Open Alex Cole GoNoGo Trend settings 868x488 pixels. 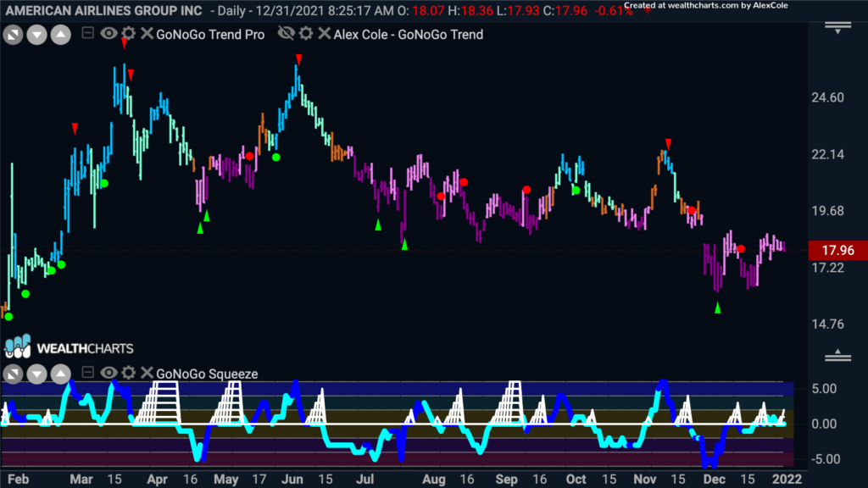[x=306, y=33]
